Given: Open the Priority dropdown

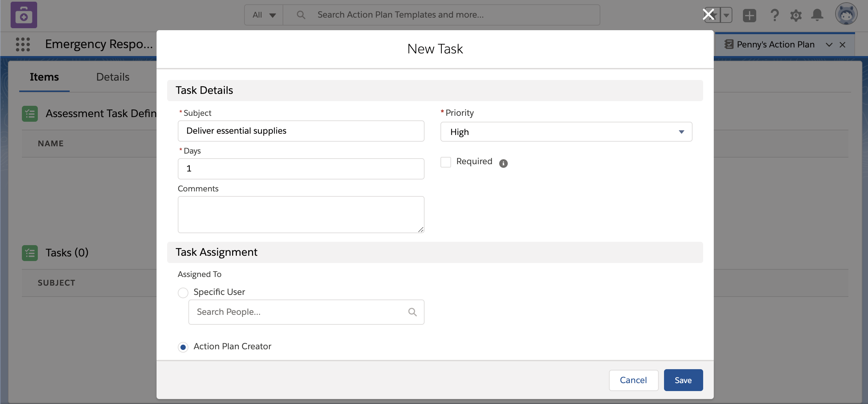Looking at the screenshot, I should tap(566, 132).
